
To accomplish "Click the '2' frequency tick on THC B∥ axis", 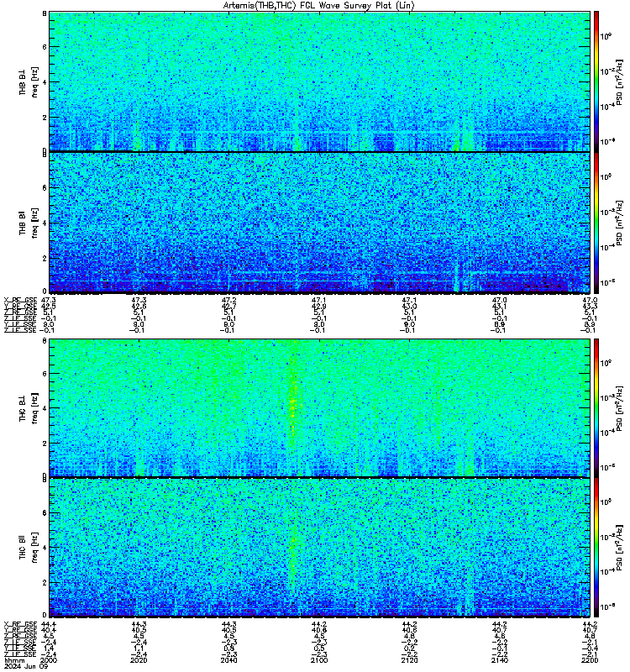I will click(x=45, y=582).
